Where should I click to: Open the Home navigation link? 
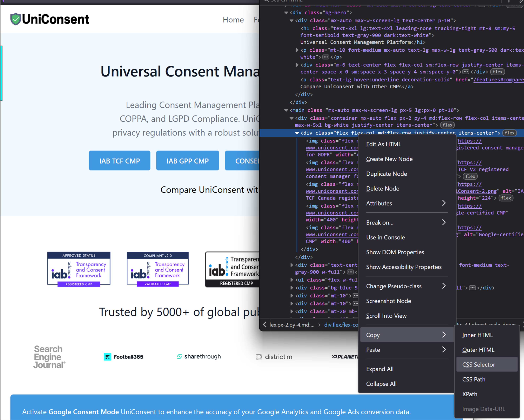point(233,20)
